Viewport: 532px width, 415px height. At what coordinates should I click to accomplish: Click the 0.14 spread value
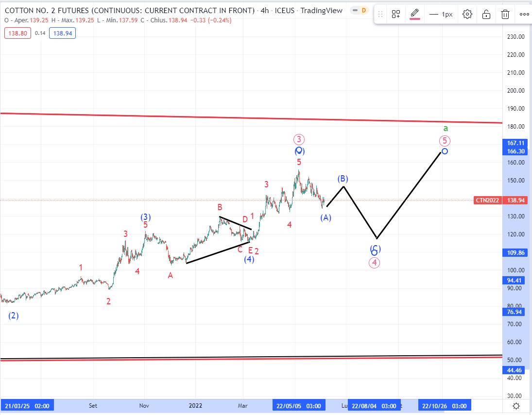(40, 33)
